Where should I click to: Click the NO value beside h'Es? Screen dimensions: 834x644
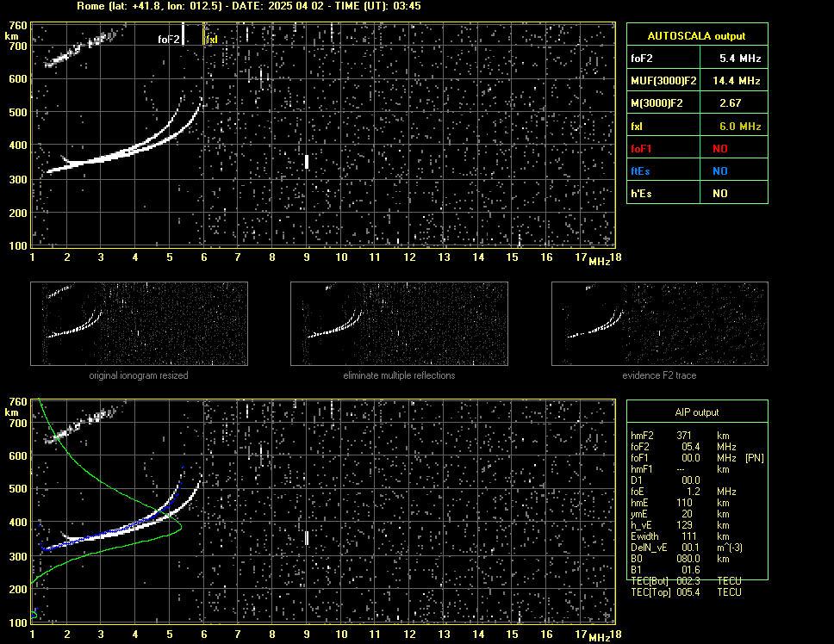tap(720, 194)
